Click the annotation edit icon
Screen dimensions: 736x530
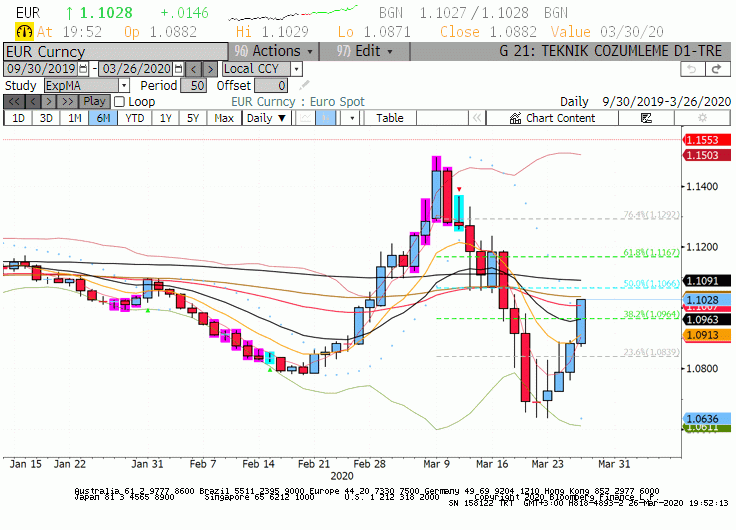[x=646, y=118]
